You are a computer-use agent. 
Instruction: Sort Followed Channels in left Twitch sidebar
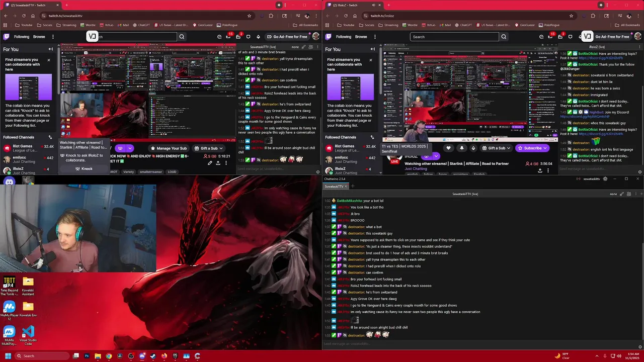click(50, 137)
